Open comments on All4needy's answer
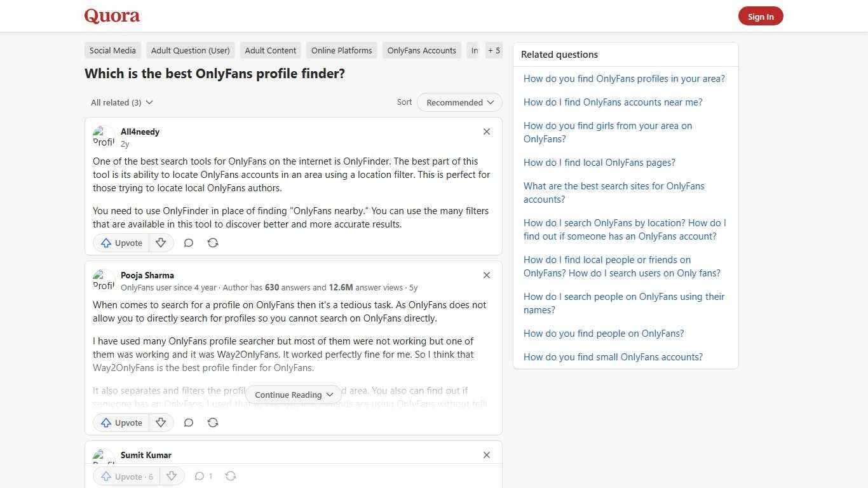Viewport: 868px width, 488px height. coord(188,243)
